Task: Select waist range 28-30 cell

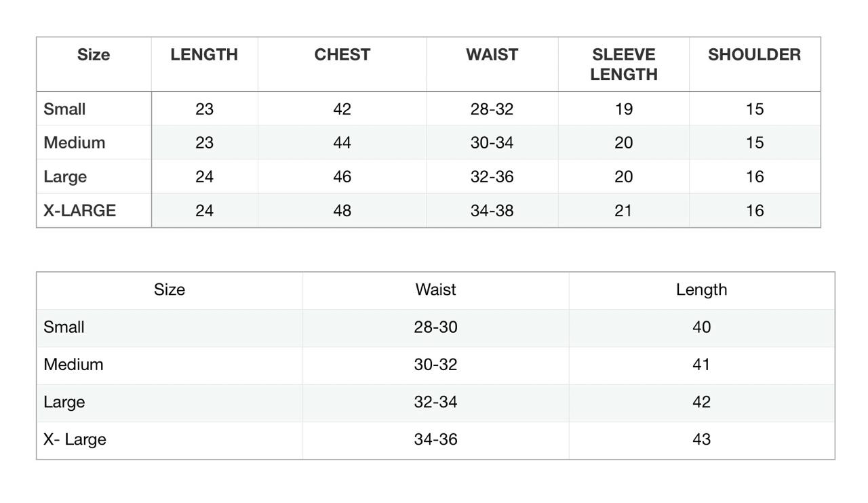Action: coord(435,327)
